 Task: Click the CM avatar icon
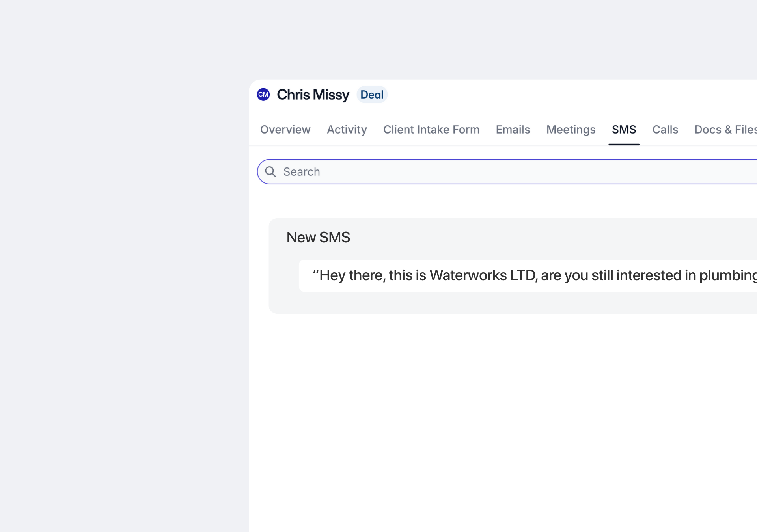click(263, 95)
